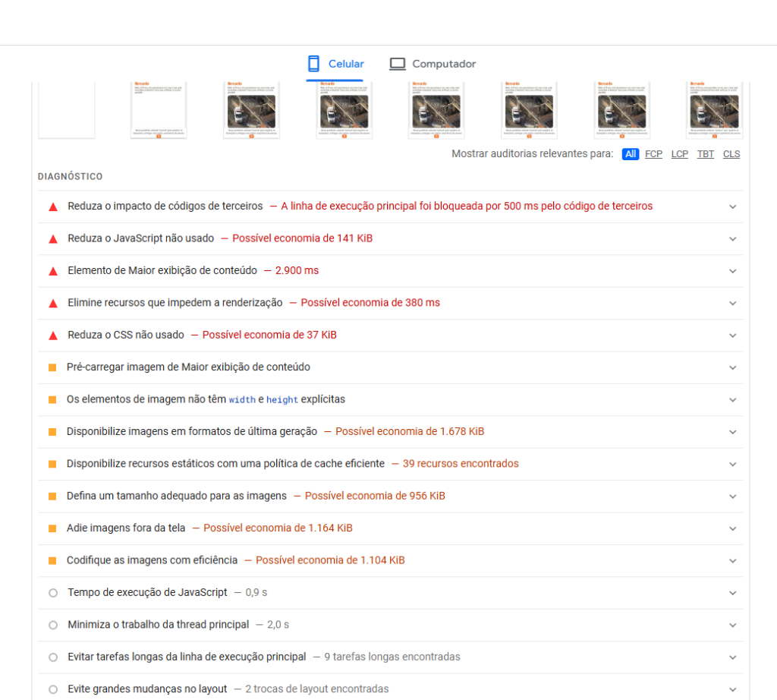The image size is (777, 700).
Task: Filter audits by CLS
Action: [731, 154]
